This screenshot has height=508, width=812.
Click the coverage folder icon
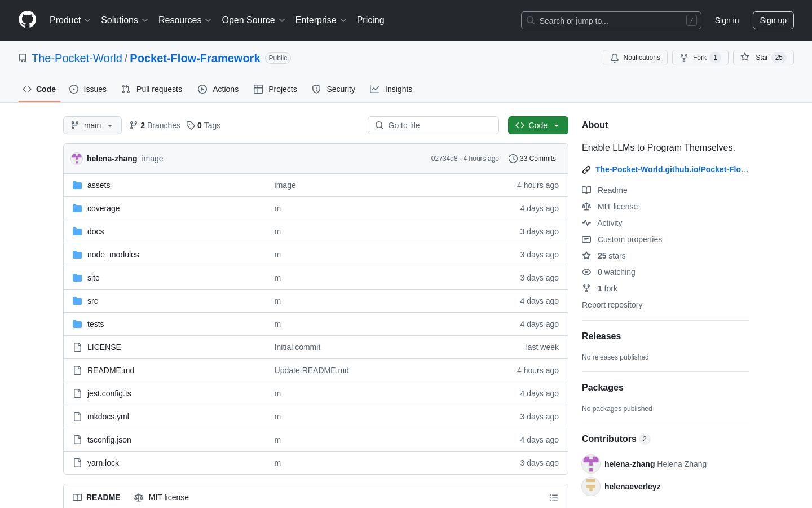(77, 208)
